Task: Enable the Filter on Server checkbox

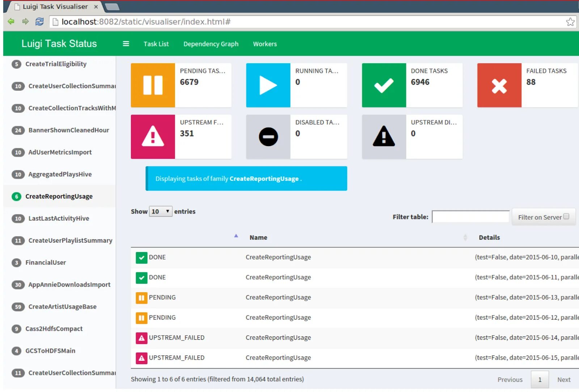Action: click(x=566, y=216)
